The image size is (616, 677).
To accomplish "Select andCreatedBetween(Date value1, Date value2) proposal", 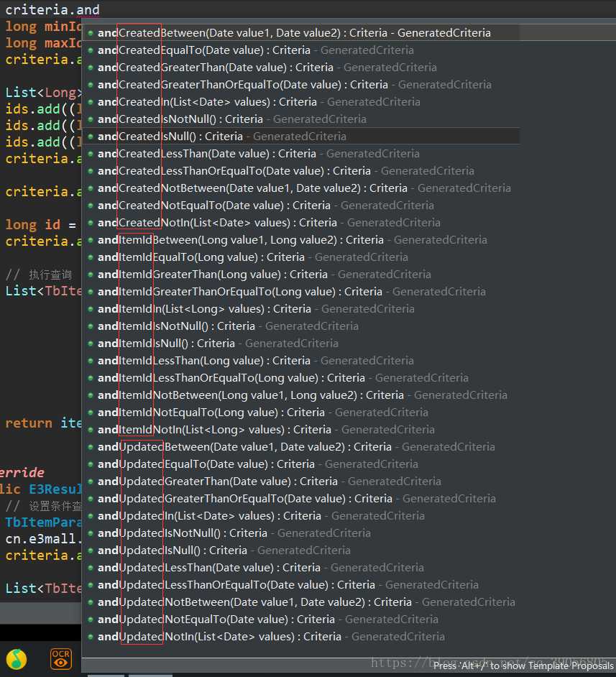I will click(x=300, y=33).
